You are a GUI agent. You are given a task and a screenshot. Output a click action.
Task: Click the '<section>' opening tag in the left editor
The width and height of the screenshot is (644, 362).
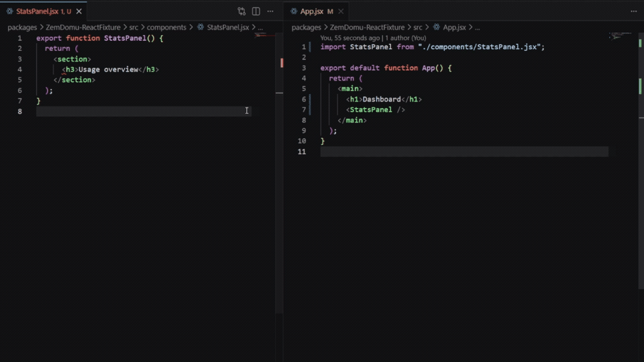click(x=72, y=59)
